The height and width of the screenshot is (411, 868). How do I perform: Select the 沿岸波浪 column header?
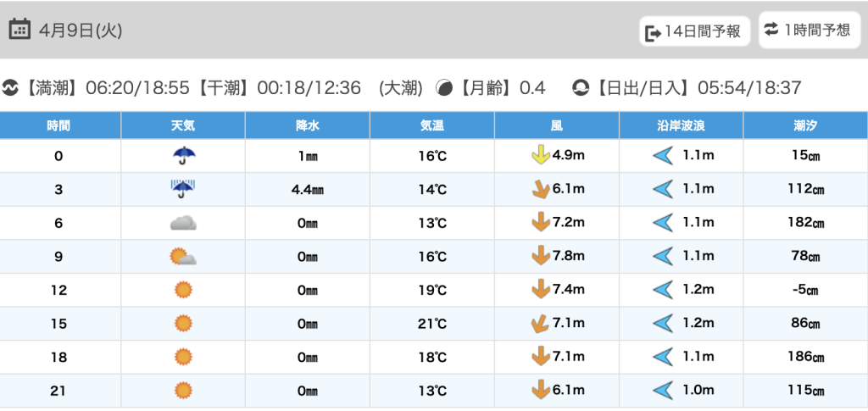click(x=681, y=125)
